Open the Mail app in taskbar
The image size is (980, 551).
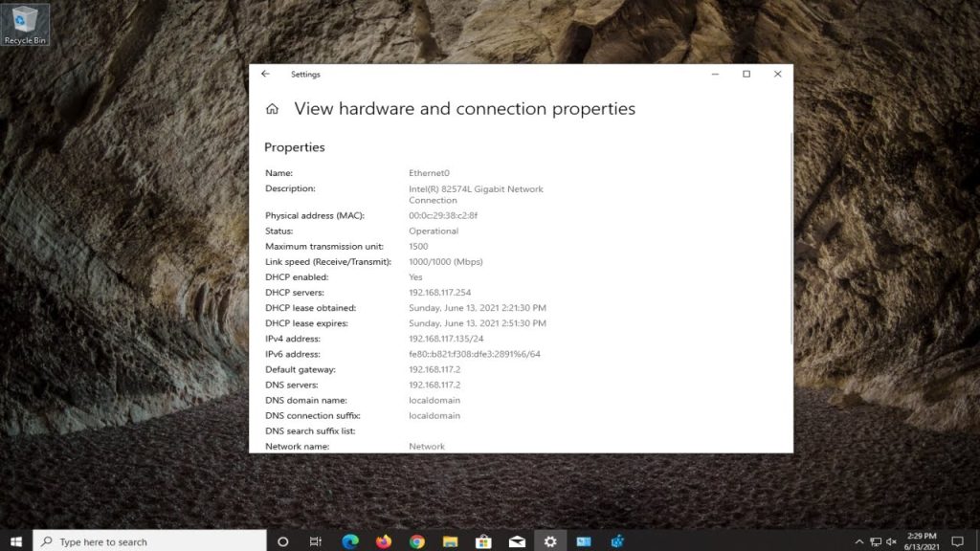[x=517, y=541]
